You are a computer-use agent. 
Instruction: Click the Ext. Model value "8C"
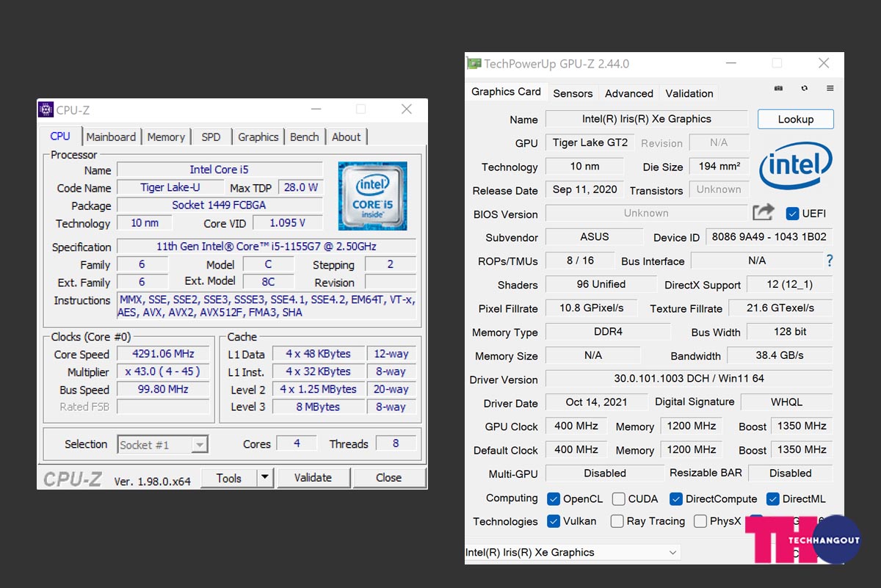click(269, 282)
